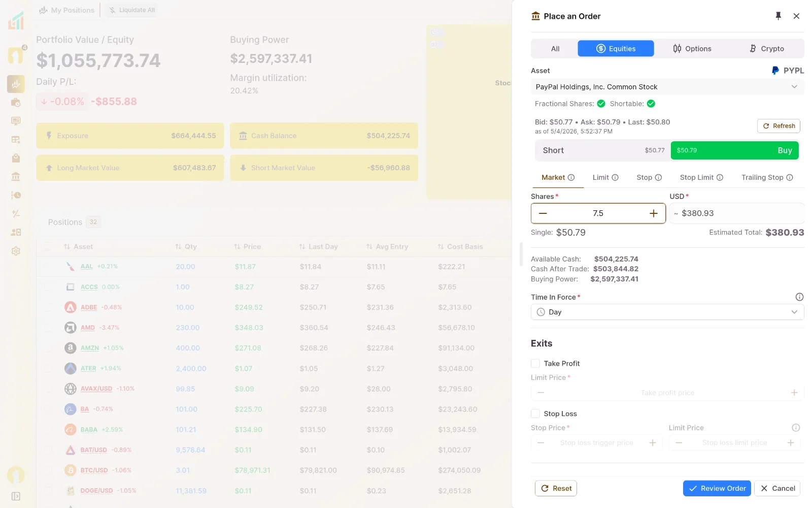Click the take profit price field
The image size is (812, 508).
667,393
